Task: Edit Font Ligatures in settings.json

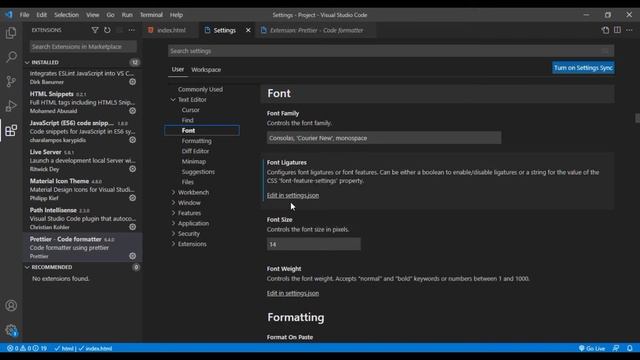Action: 293,196
